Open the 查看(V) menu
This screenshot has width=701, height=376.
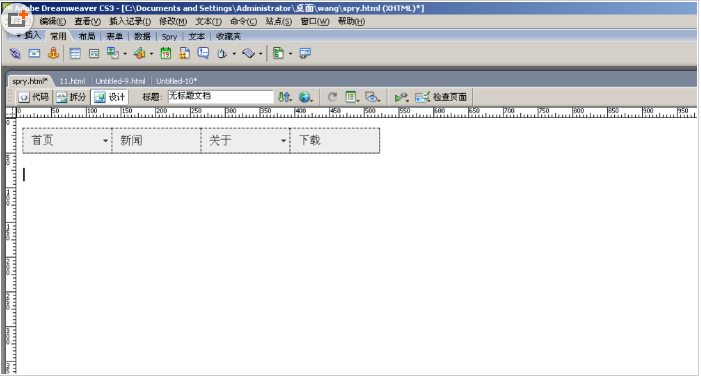88,21
